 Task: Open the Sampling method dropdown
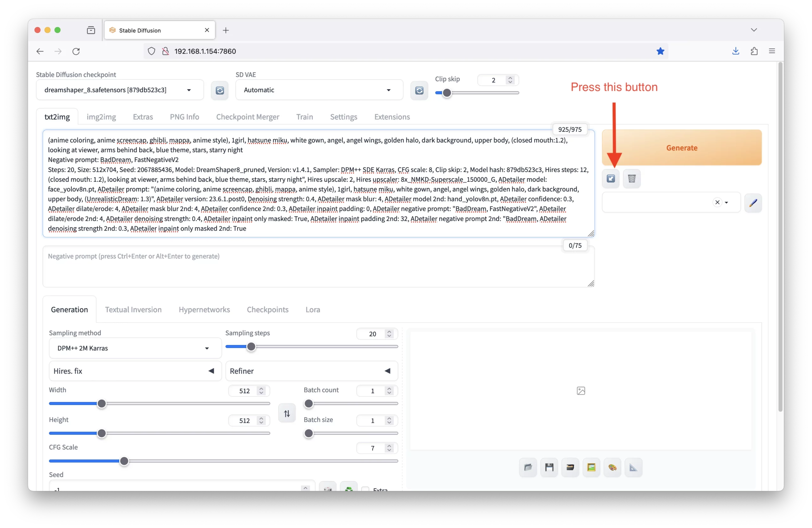point(135,348)
